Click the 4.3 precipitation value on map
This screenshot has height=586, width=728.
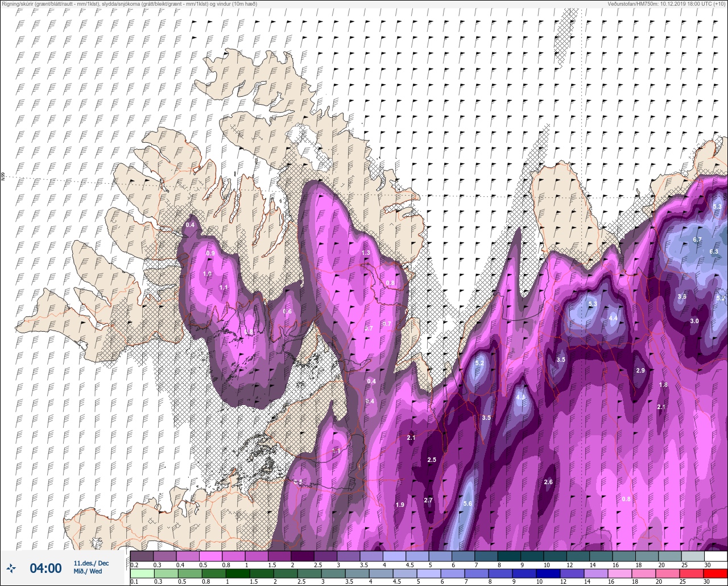520,397
